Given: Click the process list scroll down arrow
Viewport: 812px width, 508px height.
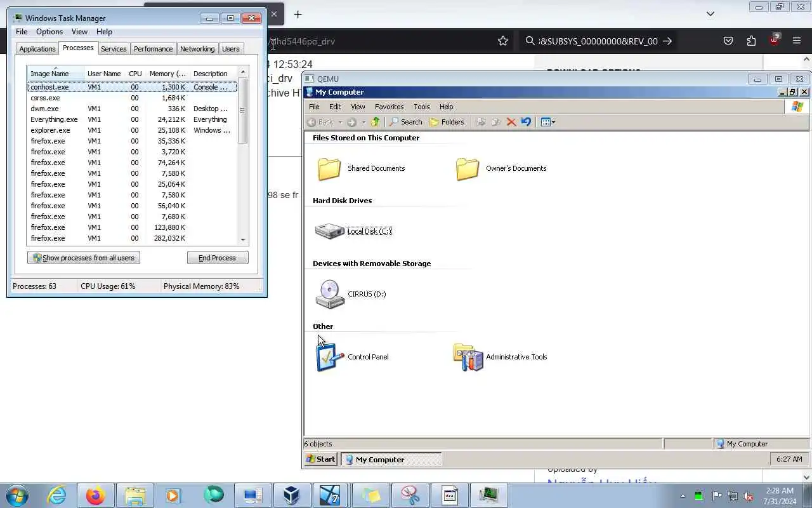Looking at the screenshot, I should (243, 239).
